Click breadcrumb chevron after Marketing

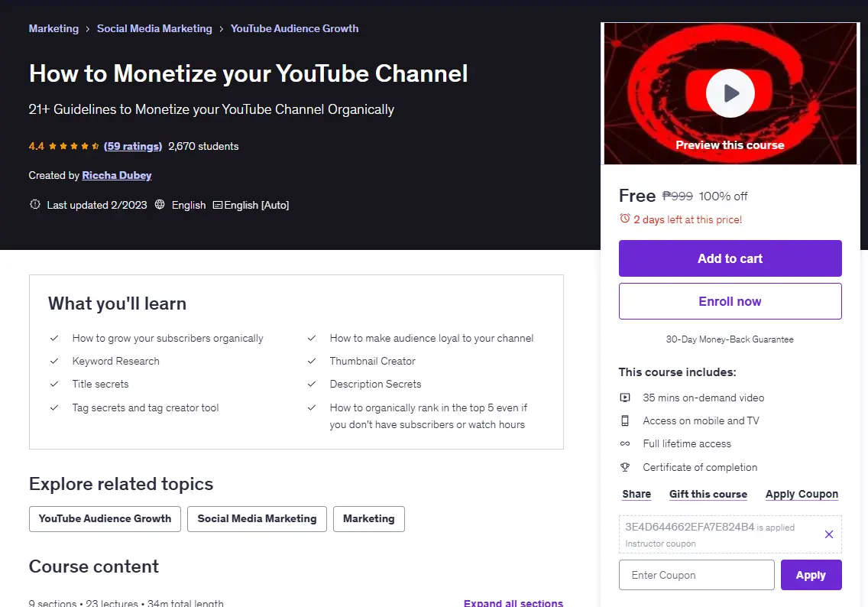tap(87, 29)
